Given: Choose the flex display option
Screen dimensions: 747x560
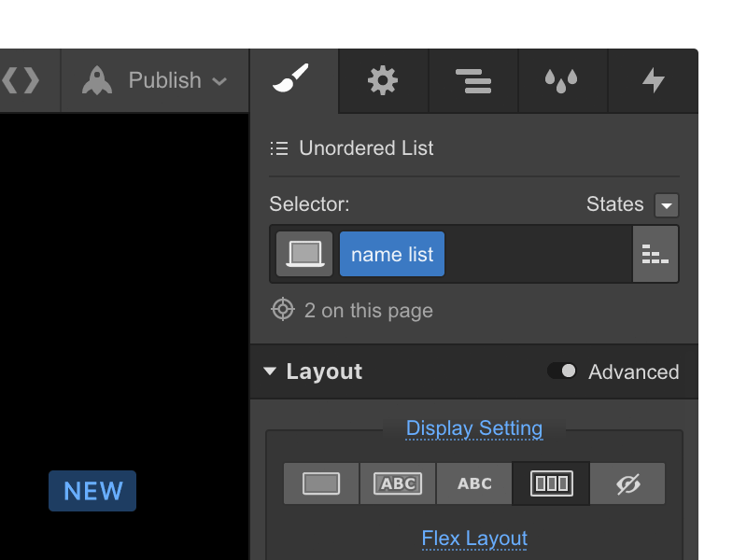Looking at the screenshot, I should [550, 483].
